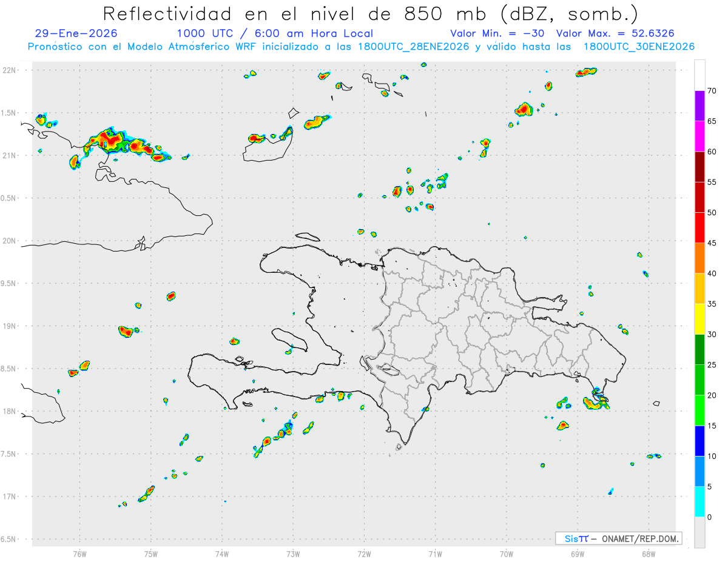Click the cyan 0–5 dBZ colorbar segment
The height and width of the screenshot is (562, 728).
[699, 502]
